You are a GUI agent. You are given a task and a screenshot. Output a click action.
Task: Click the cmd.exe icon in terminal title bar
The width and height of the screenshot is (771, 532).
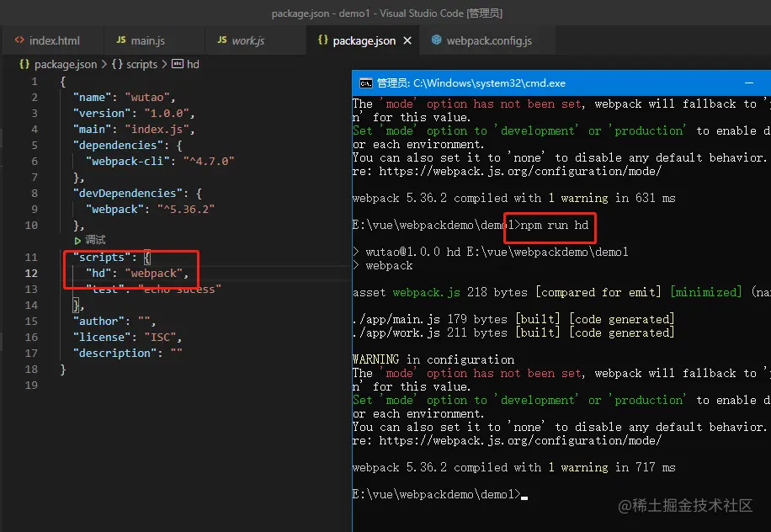pos(365,83)
